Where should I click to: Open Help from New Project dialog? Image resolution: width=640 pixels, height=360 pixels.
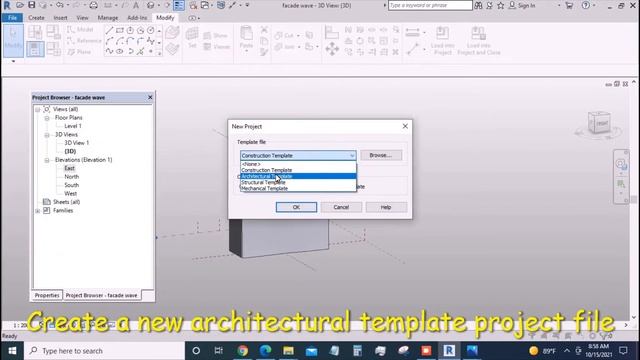[386, 207]
